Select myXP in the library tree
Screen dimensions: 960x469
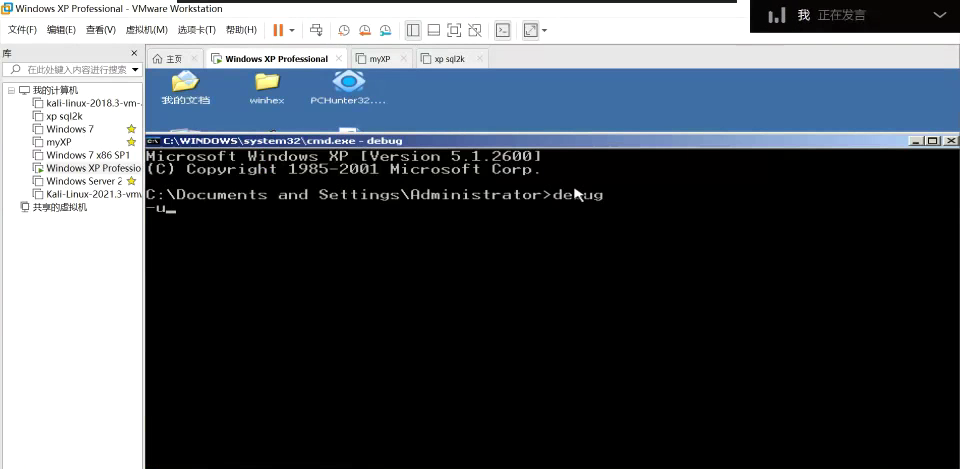tap(59, 142)
